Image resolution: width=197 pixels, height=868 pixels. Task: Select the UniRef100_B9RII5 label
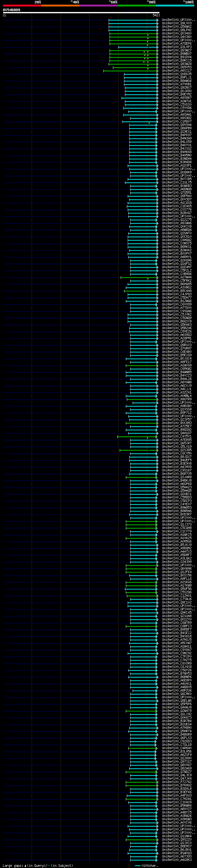click(x=176, y=61)
